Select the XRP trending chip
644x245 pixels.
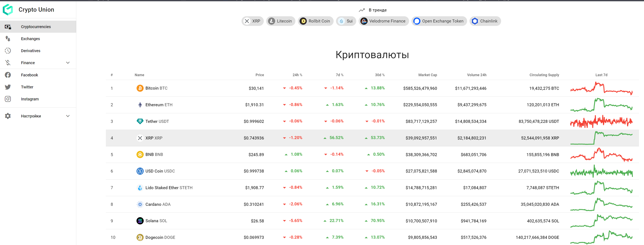pos(253,21)
